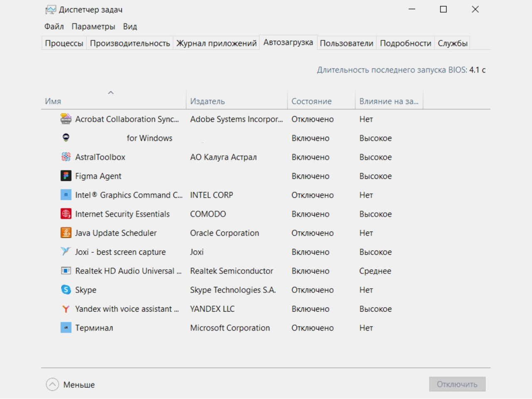
Task: Click 'Отключено' status in Java Update Scheduler row
Action: coord(313,233)
